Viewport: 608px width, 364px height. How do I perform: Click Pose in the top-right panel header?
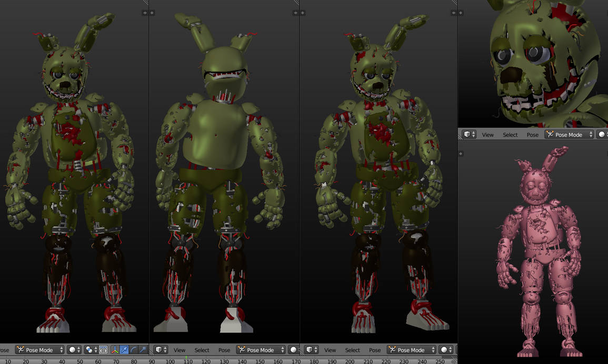tap(532, 135)
